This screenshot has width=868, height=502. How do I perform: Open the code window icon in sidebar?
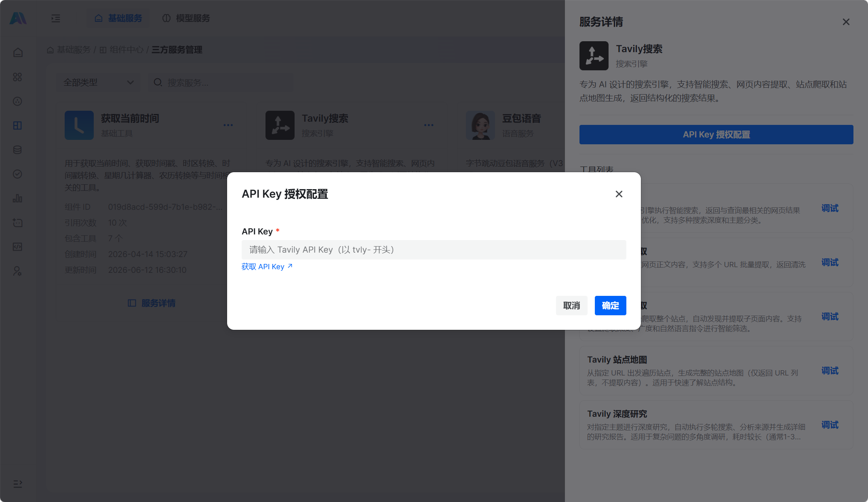click(x=17, y=247)
